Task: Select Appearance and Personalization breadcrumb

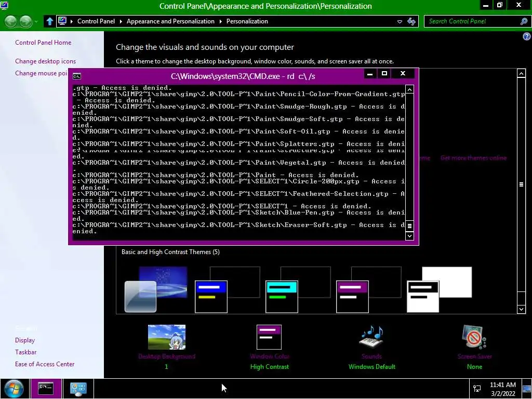Action: click(x=170, y=21)
